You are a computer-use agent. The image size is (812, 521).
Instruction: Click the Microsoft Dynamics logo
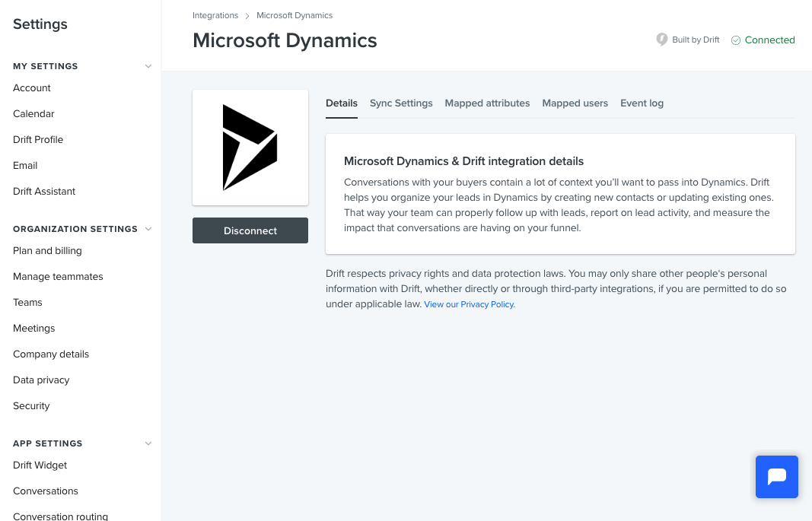point(250,148)
